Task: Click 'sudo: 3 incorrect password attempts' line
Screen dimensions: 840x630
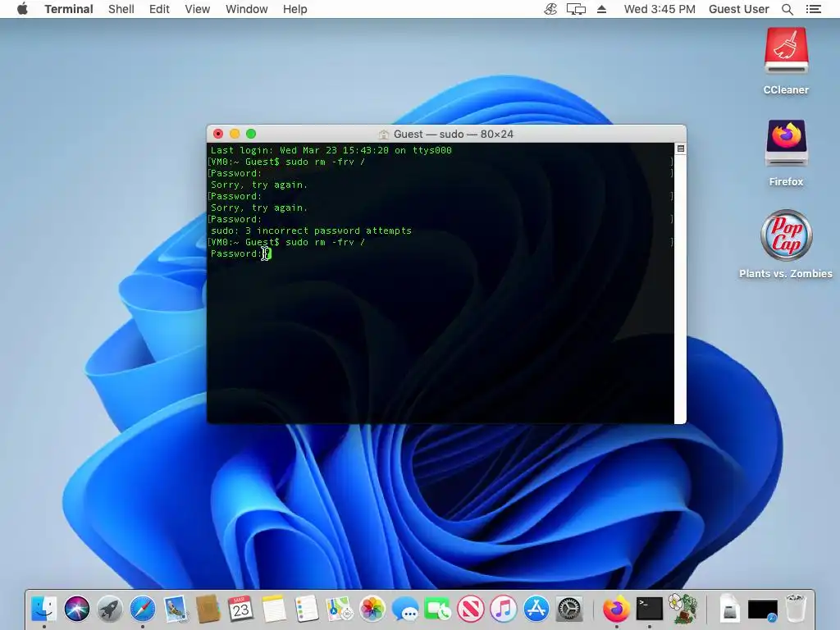Action: point(311,231)
